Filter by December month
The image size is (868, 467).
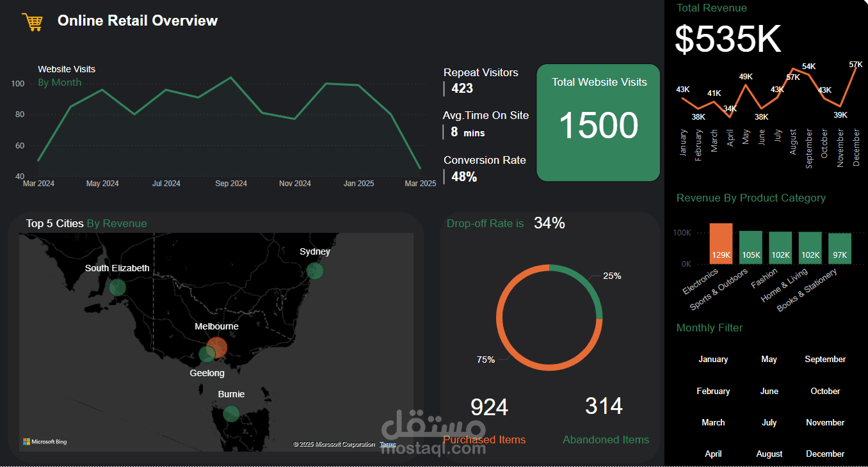(x=825, y=454)
